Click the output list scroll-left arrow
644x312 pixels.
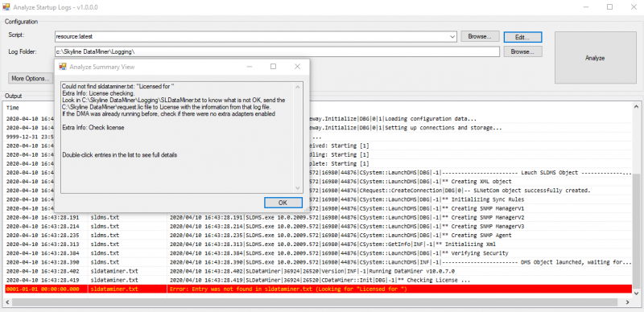(6, 302)
